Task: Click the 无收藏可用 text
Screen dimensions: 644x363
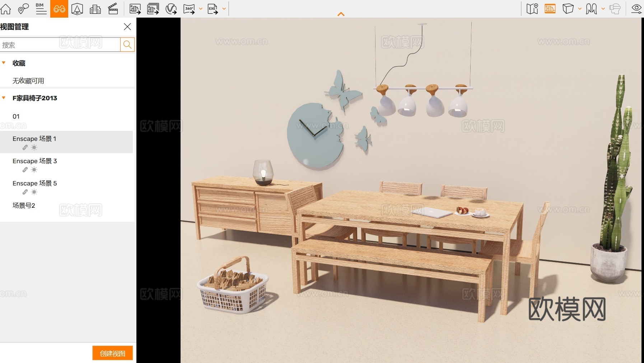Action: pos(28,81)
